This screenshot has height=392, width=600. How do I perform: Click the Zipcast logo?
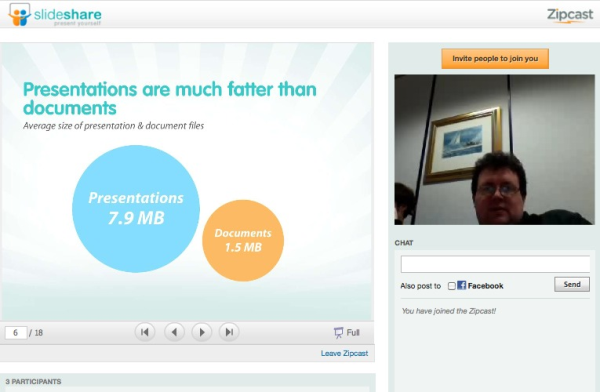pyautogui.click(x=570, y=15)
